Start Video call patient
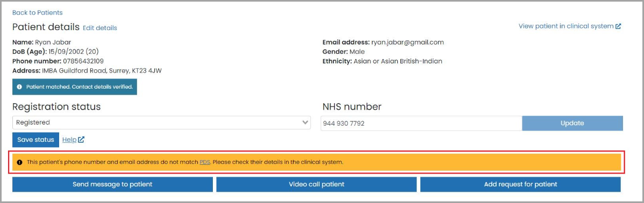 (x=316, y=184)
